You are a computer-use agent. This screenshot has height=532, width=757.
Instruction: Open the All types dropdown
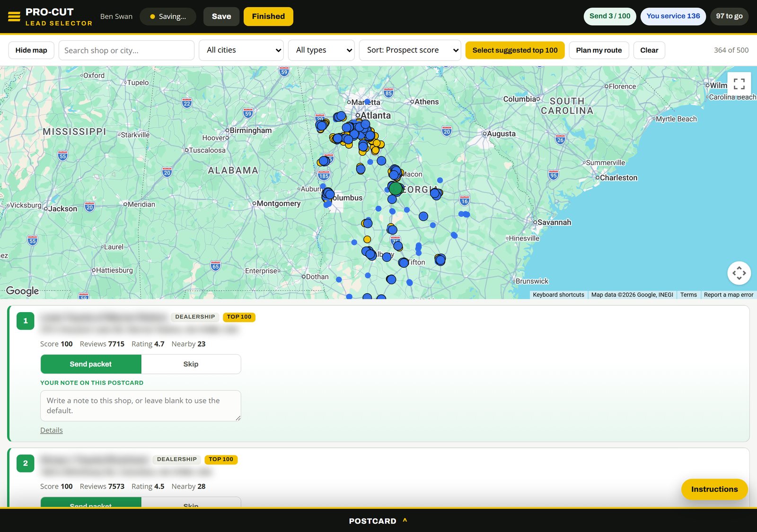pos(321,50)
